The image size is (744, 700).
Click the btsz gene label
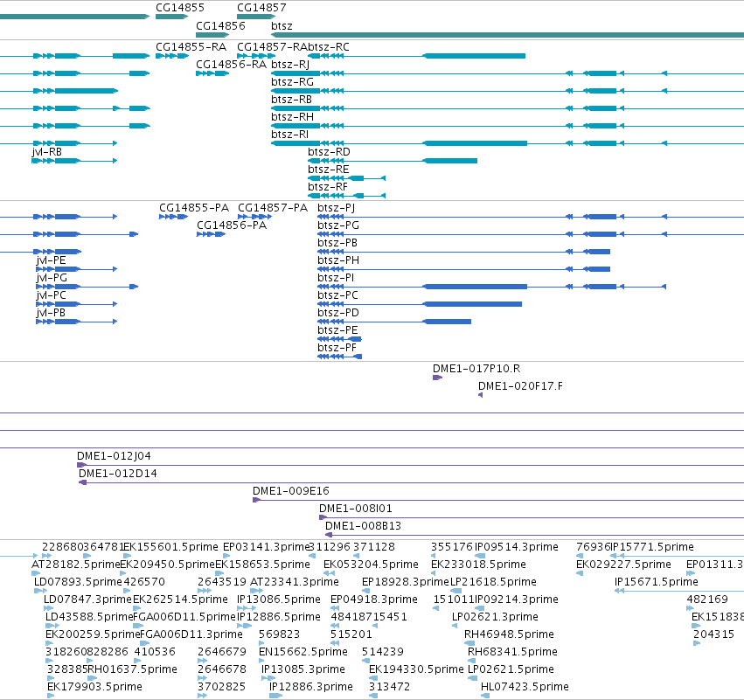282,25
